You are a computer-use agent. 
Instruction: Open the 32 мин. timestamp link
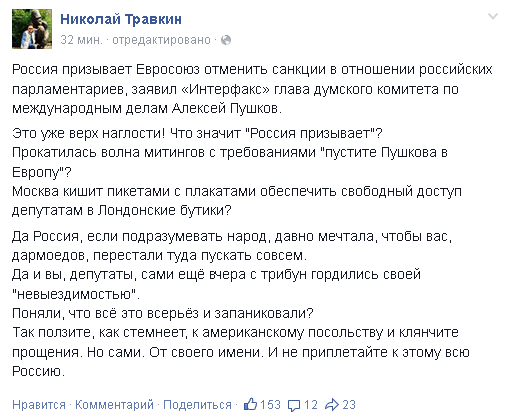(81, 40)
